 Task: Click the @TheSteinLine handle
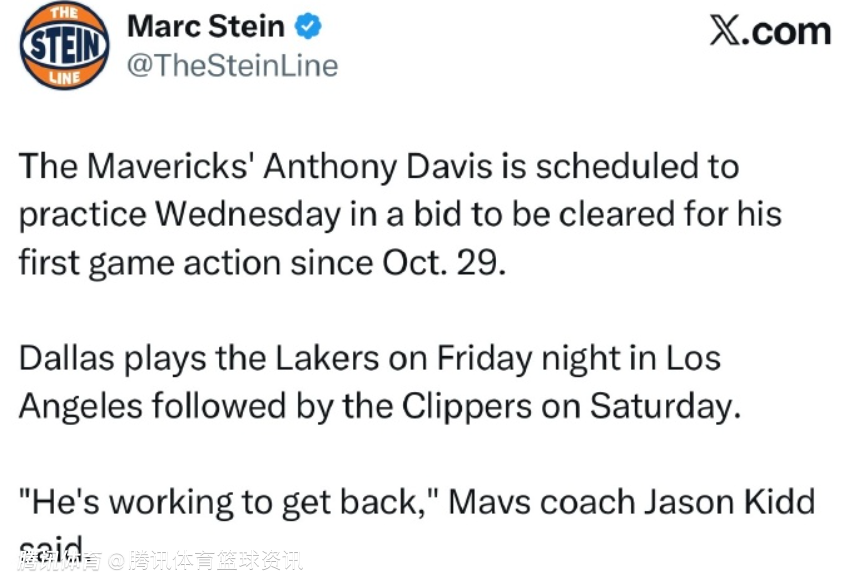click(x=232, y=66)
